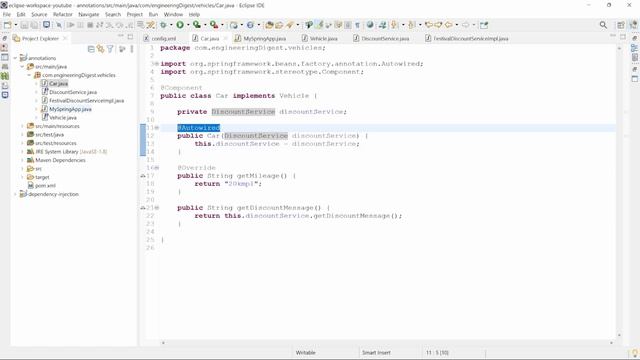Switch to the config.xml editor tab
Screen dimensions: 640x360
(163, 38)
